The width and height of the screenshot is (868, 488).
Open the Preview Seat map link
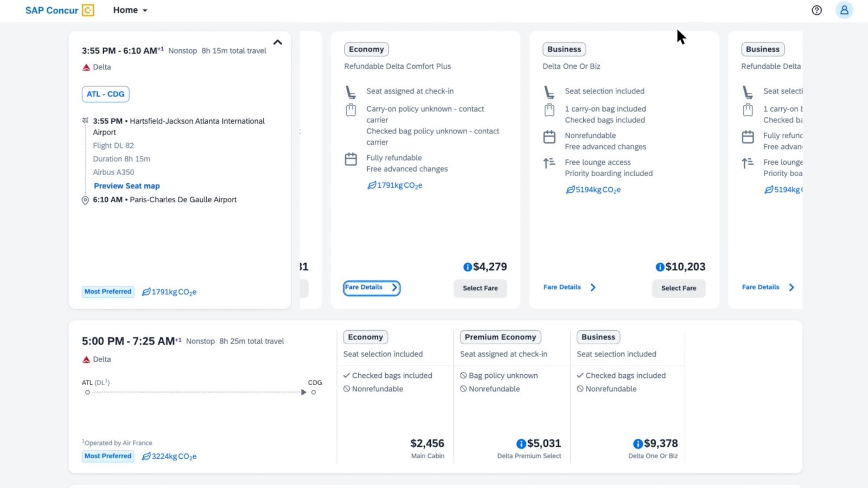click(126, 185)
